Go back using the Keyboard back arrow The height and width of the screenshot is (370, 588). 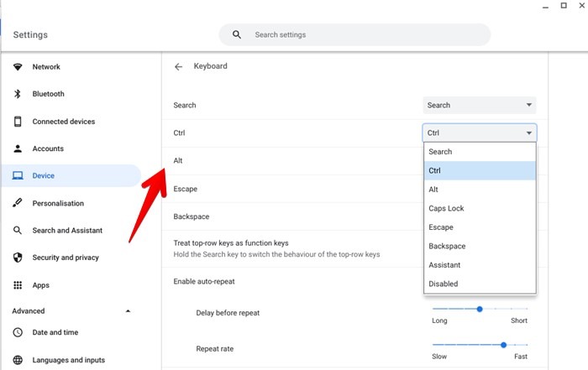[178, 66]
